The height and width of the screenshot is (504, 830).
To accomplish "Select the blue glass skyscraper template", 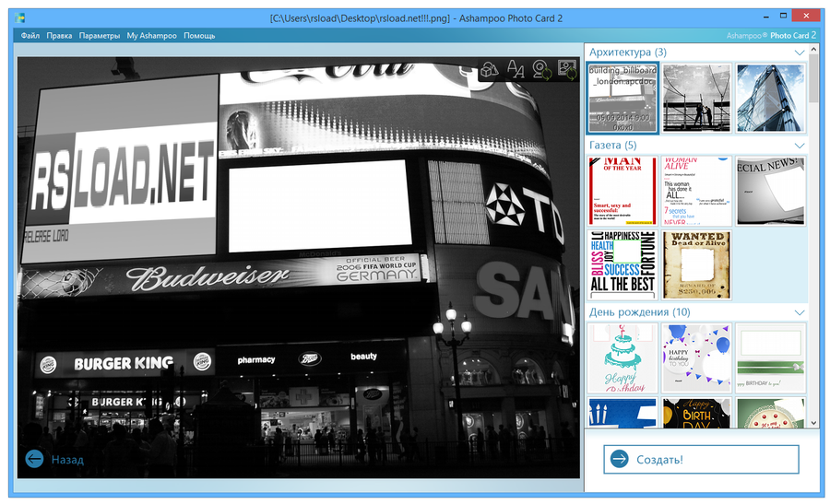I will coord(771,98).
